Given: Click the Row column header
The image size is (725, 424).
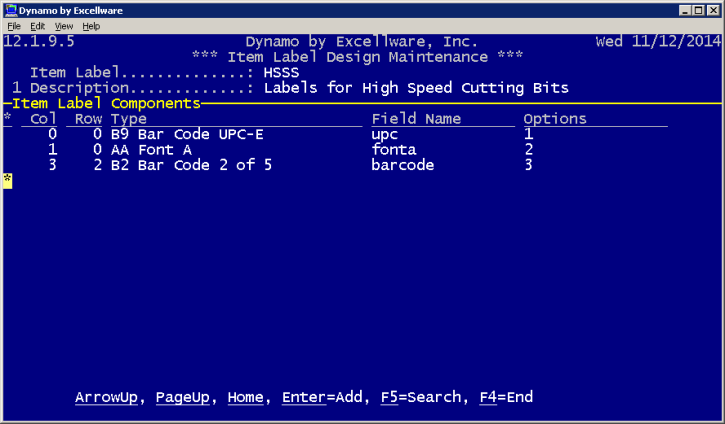Looking at the screenshot, I should coord(88,119).
